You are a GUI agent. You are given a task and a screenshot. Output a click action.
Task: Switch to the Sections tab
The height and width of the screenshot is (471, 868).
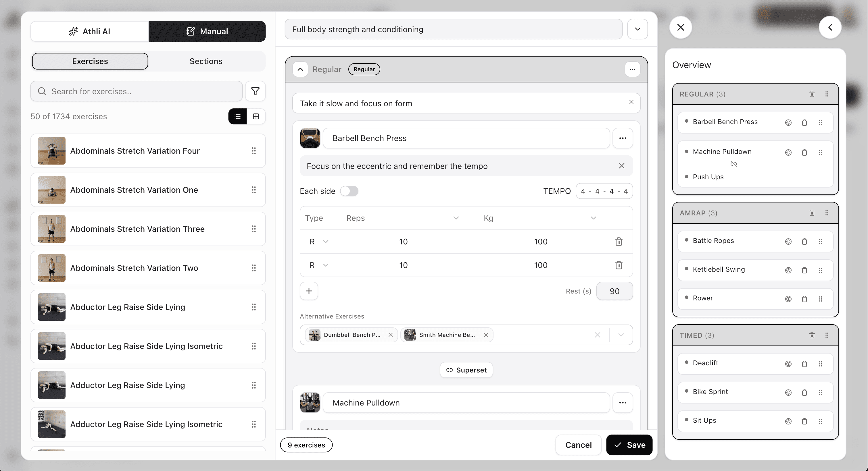tap(206, 61)
